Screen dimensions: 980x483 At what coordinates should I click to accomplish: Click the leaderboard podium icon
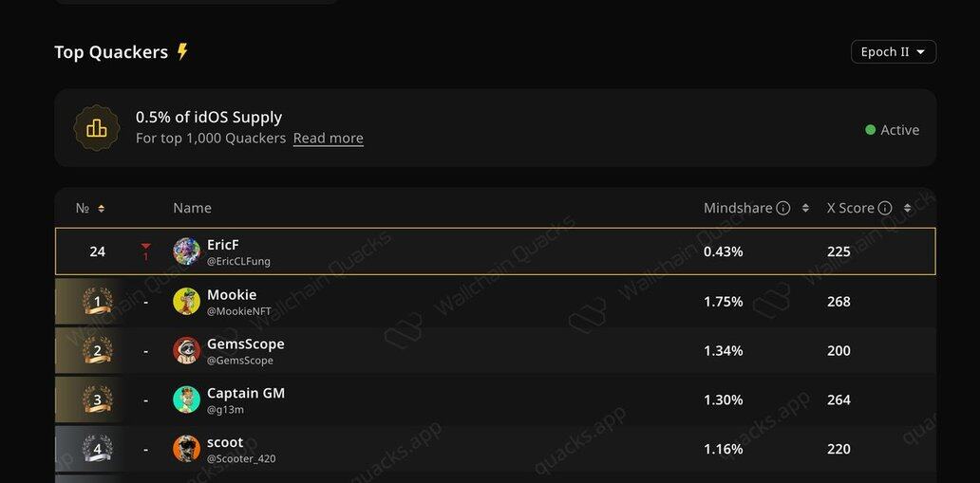(x=97, y=128)
